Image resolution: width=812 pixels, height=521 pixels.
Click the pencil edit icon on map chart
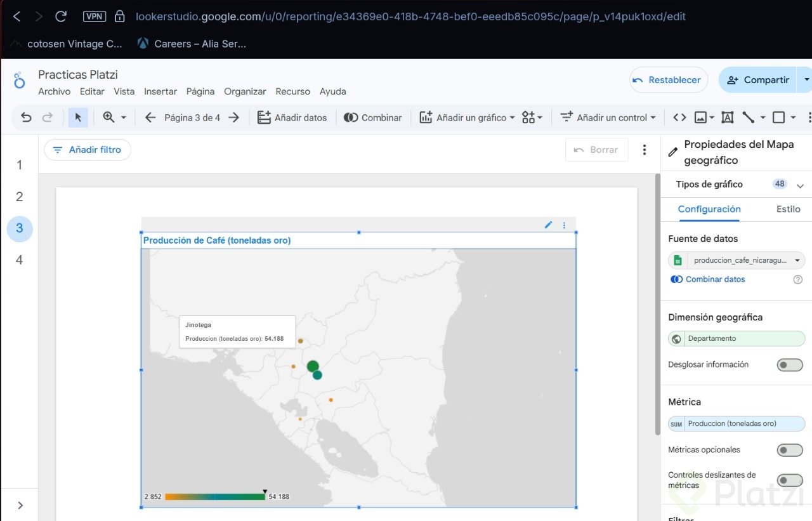pyautogui.click(x=548, y=225)
